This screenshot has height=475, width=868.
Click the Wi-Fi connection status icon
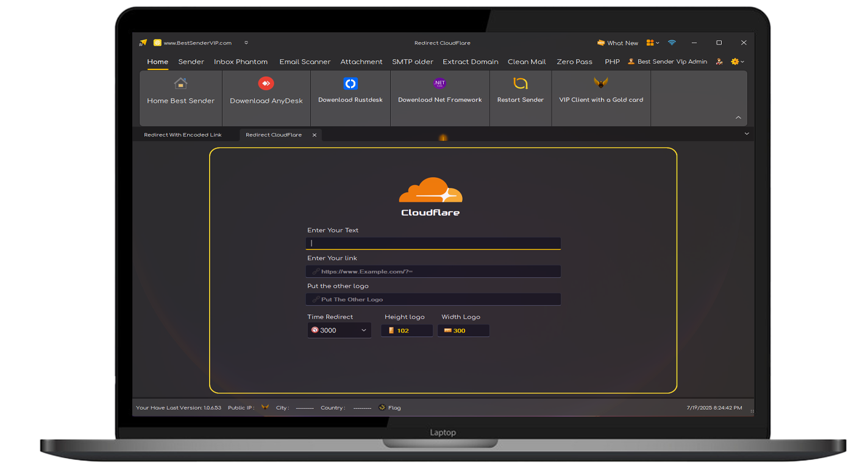[672, 43]
